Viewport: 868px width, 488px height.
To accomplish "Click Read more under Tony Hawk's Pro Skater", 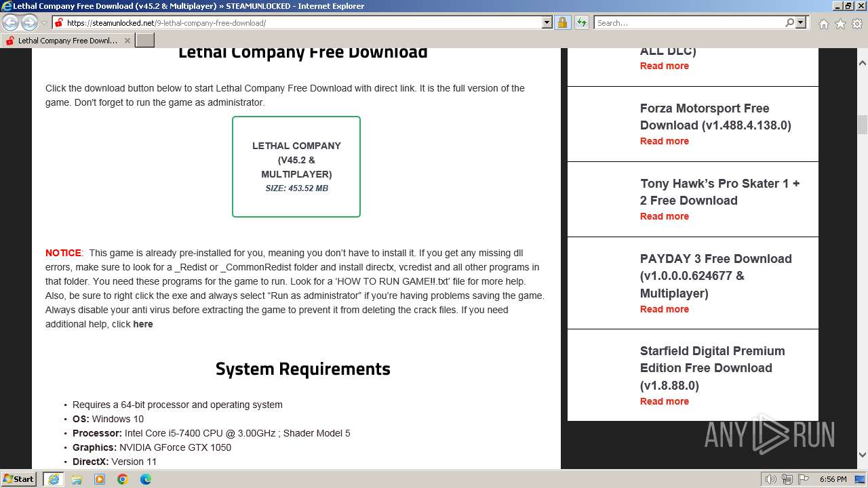I will coord(665,216).
